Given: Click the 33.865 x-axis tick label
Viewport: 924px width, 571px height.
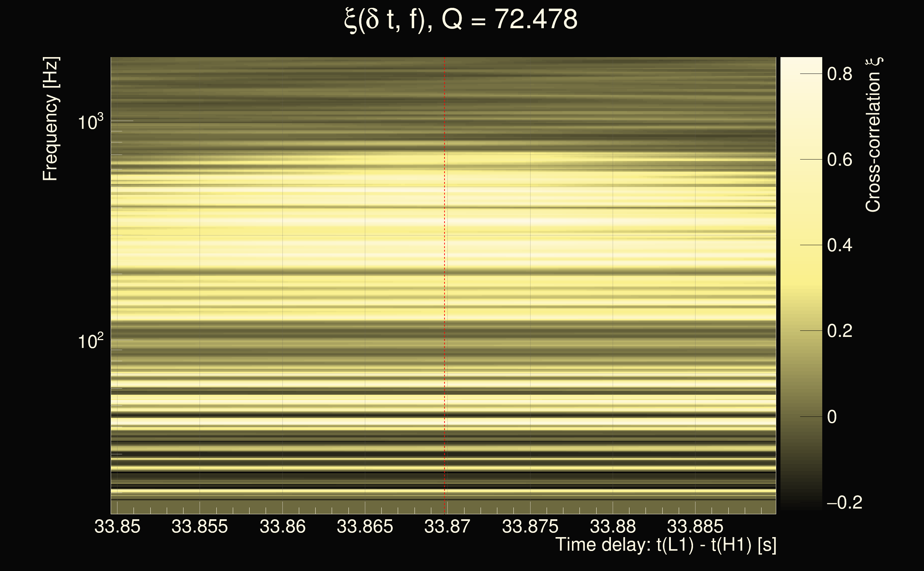Looking at the screenshot, I should (x=365, y=526).
